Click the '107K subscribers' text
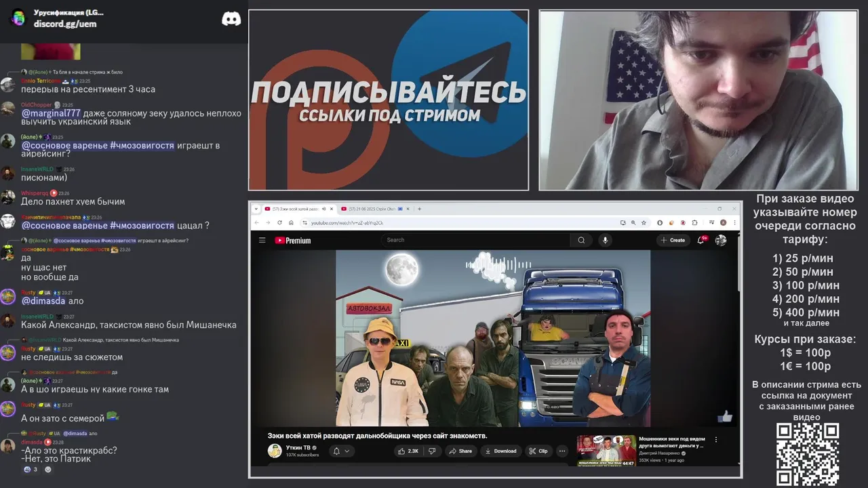The width and height of the screenshot is (868, 488). click(302, 455)
